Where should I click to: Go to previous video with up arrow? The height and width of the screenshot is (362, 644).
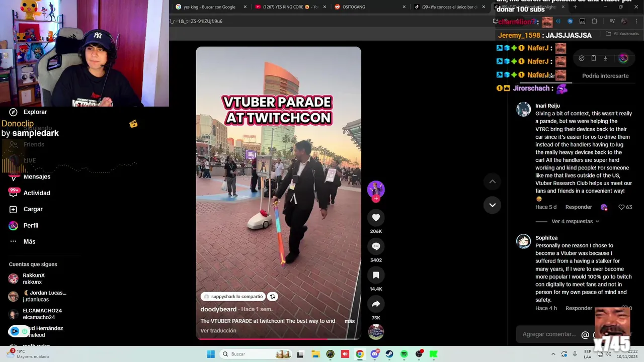point(493,182)
